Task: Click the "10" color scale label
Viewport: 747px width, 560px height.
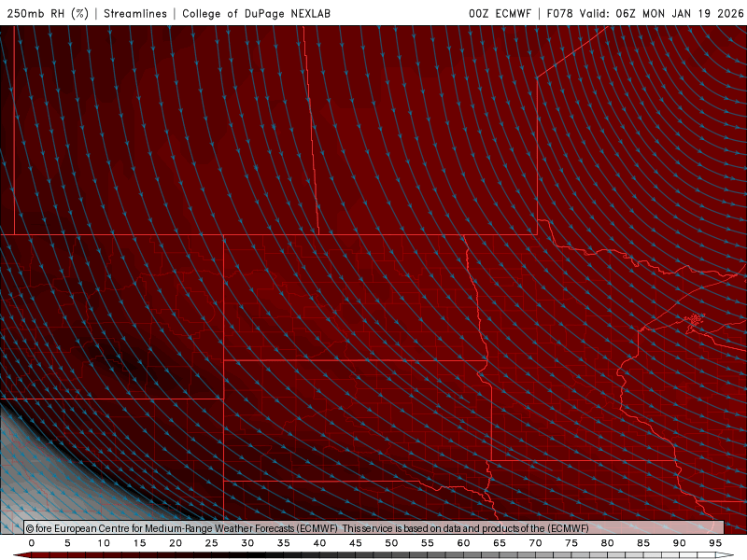Action: (x=104, y=543)
